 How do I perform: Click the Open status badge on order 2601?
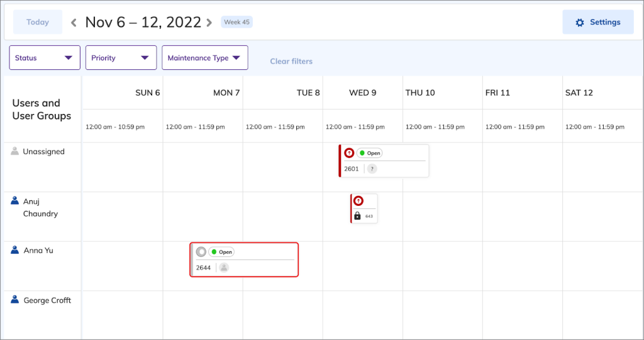370,153
